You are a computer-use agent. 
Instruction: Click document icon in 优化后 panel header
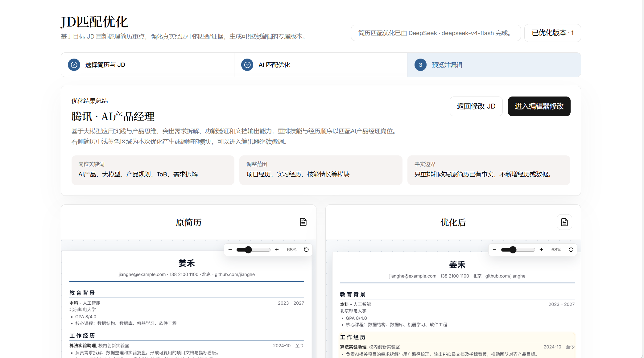point(564,222)
